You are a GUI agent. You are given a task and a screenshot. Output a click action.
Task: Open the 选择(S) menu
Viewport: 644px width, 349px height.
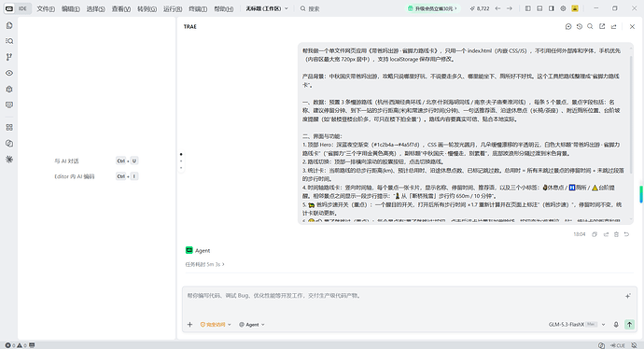pos(95,8)
